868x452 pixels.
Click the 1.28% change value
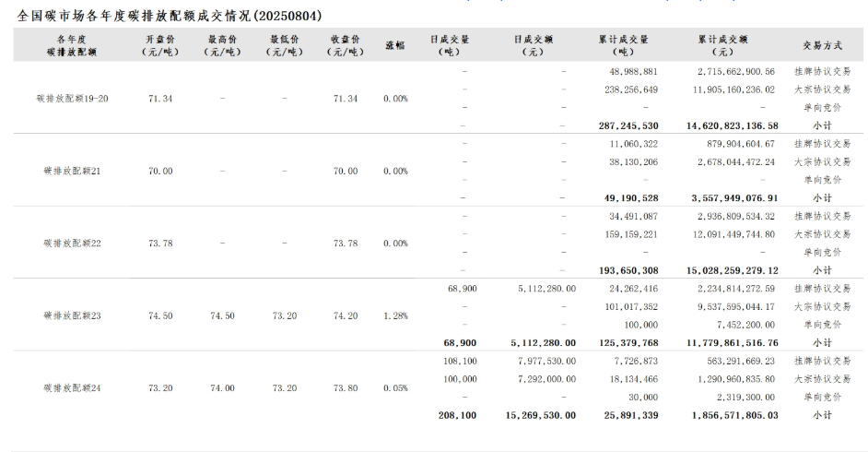395,315
